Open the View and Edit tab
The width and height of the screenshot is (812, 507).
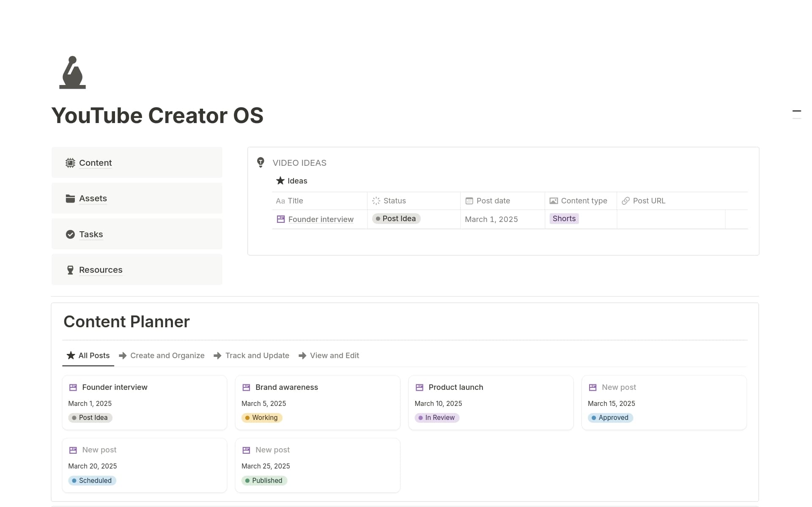coord(334,355)
